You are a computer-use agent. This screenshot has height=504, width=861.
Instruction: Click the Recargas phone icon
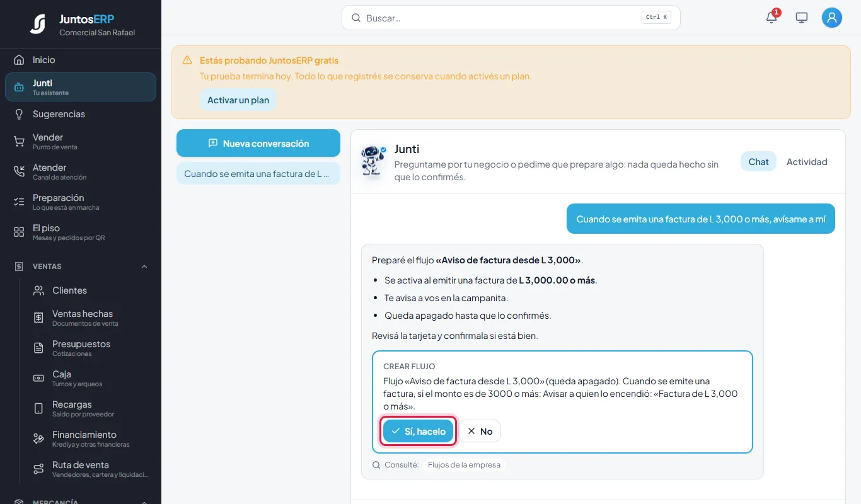click(38, 409)
